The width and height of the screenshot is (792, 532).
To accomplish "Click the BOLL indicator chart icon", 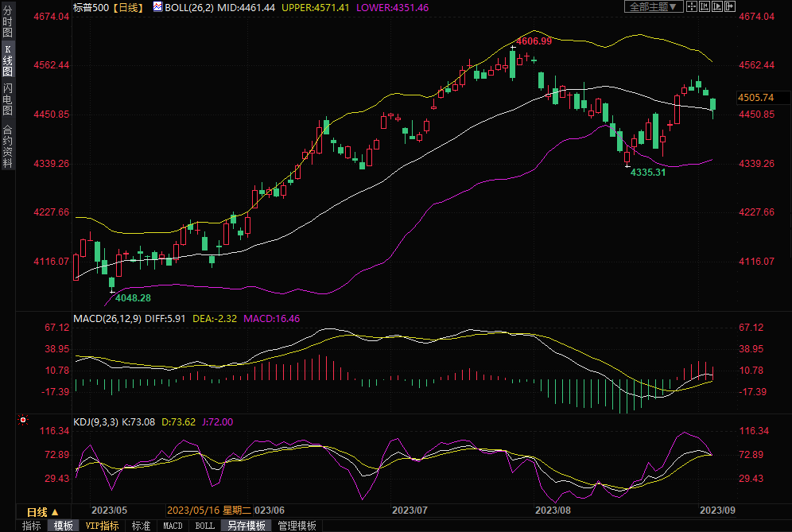I will pos(157,7).
